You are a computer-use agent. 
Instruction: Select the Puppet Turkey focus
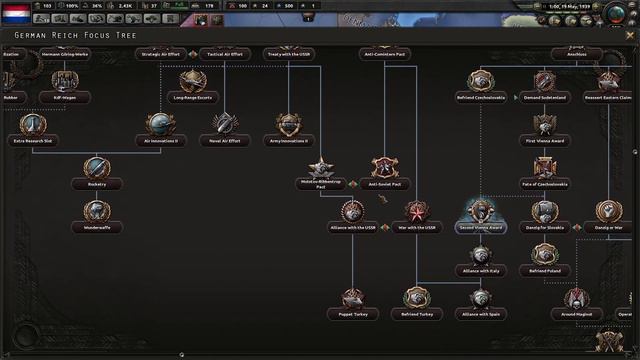[353, 303]
